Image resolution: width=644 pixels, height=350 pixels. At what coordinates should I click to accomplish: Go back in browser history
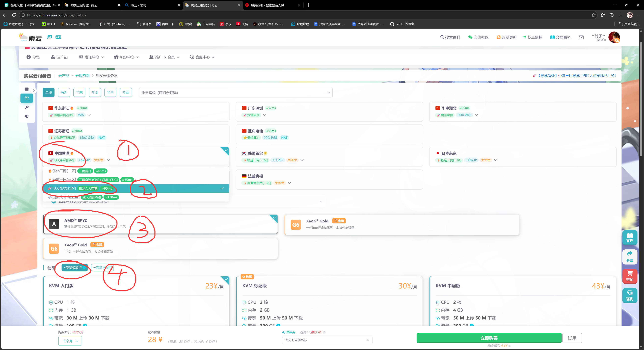pyautogui.click(x=5, y=15)
